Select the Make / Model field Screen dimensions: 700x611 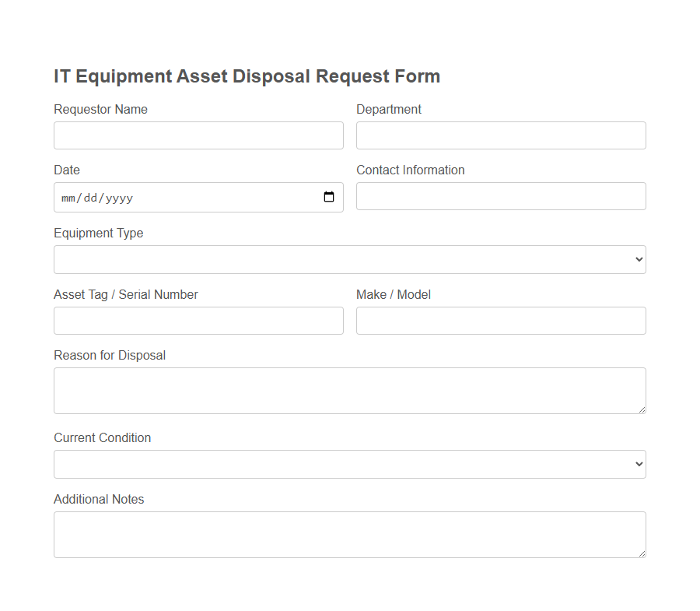point(500,320)
